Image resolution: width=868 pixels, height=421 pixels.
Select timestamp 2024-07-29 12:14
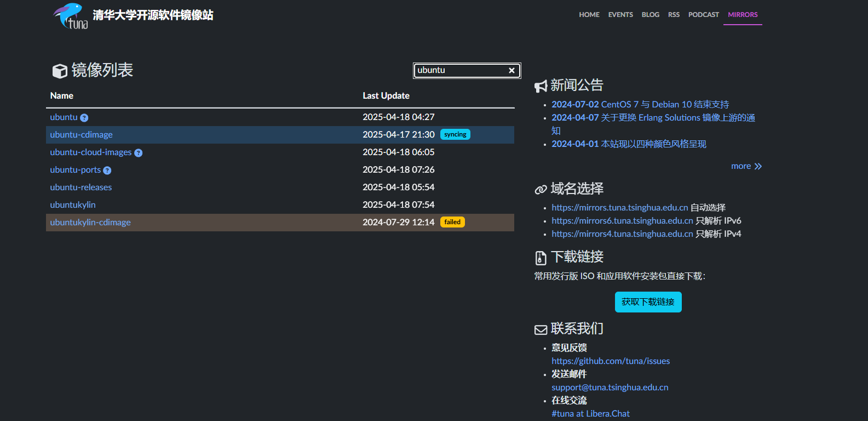pos(398,223)
